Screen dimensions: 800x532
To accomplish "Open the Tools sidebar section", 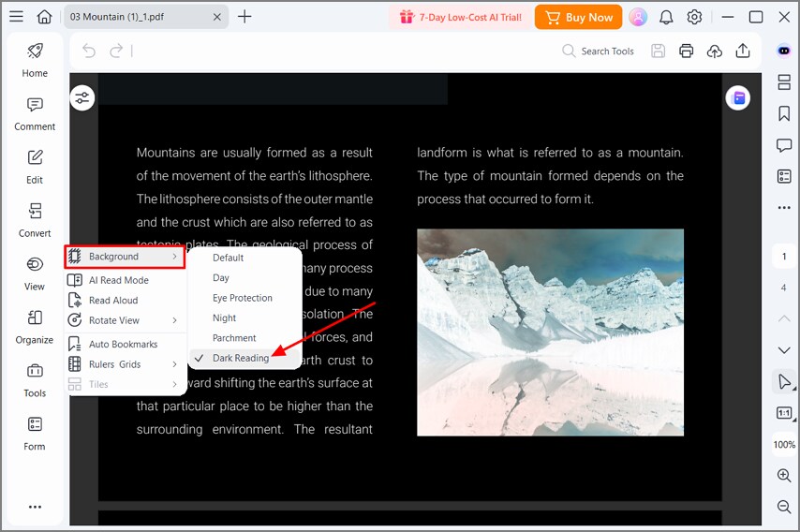I will [35, 380].
